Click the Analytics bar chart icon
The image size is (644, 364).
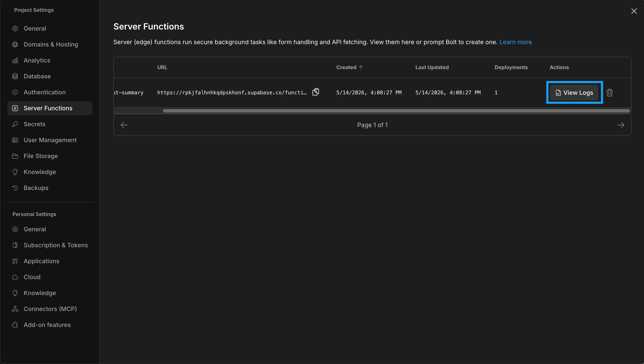point(15,61)
